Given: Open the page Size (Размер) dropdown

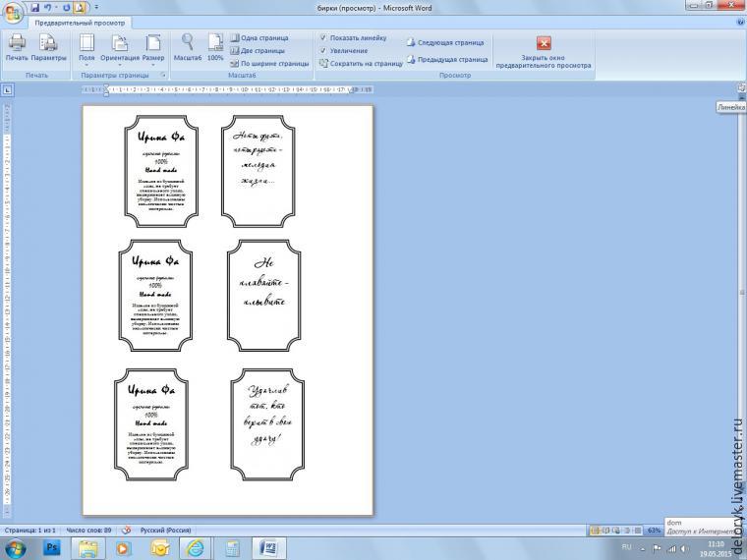Looking at the screenshot, I should tap(153, 46).
